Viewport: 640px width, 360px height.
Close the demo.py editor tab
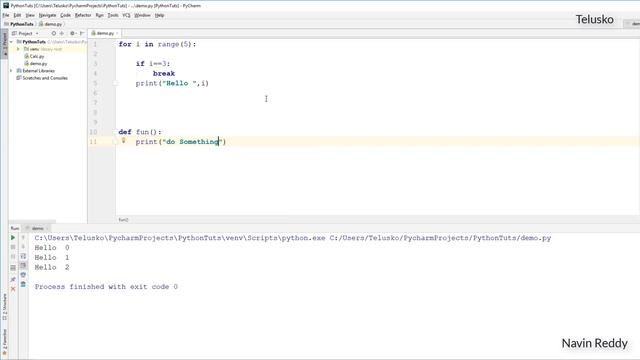tap(117, 33)
